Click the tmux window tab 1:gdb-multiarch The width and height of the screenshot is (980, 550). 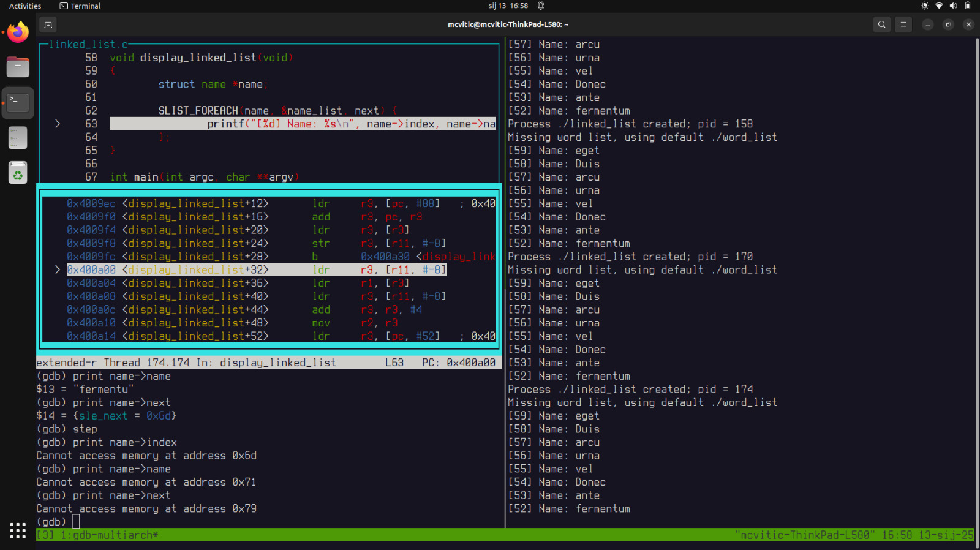pos(110,535)
